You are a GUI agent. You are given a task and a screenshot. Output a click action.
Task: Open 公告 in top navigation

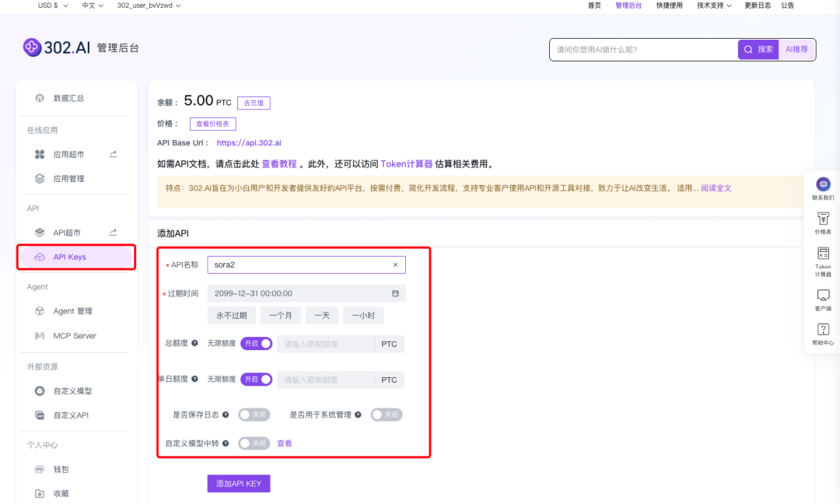(x=787, y=5)
